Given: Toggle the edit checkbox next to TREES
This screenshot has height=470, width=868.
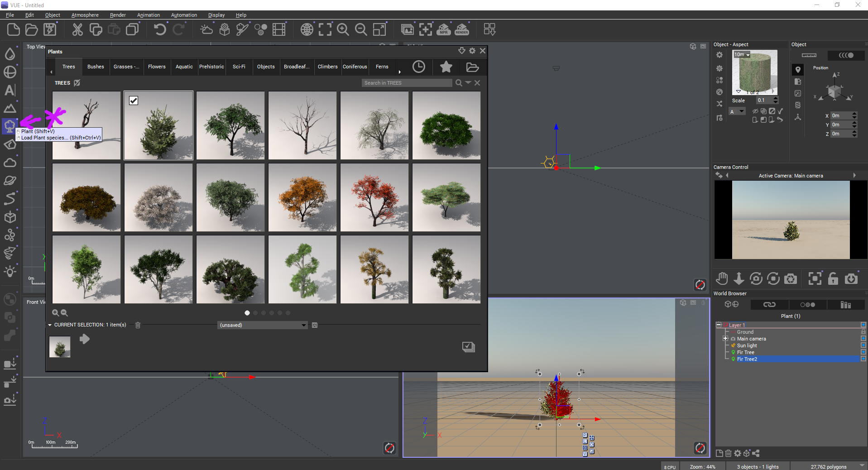Looking at the screenshot, I should click(x=77, y=83).
